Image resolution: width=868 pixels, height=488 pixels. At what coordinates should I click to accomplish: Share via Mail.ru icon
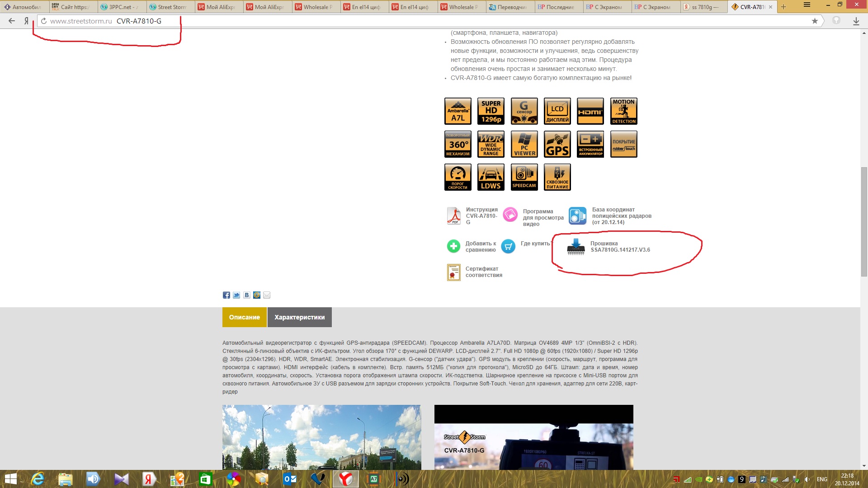257,295
